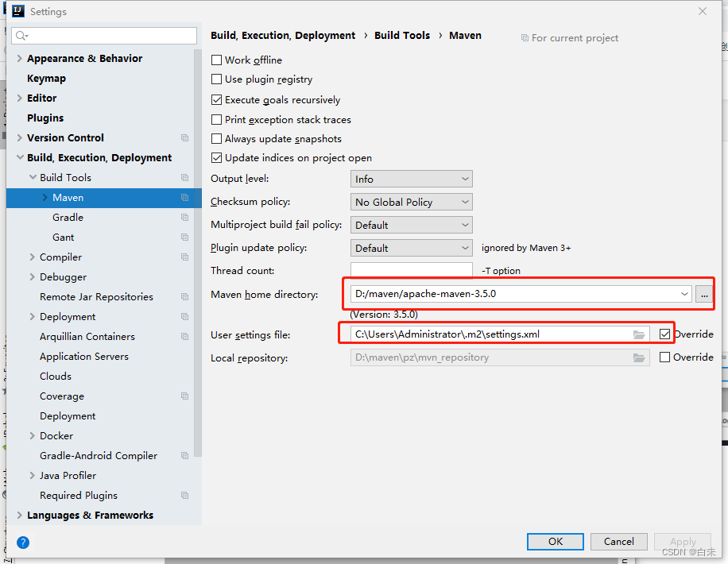Click the help question mark icon
The width and height of the screenshot is (728, 564).
(x=23, y=543)
